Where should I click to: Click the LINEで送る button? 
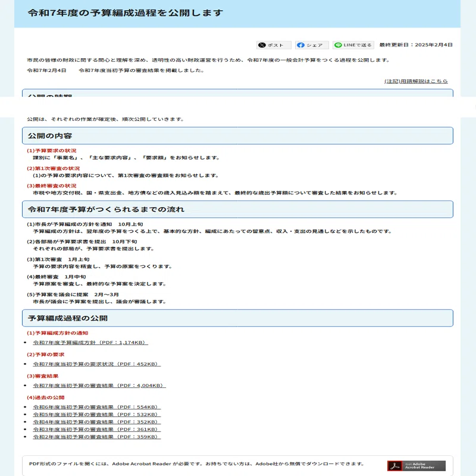pos(353,45)
